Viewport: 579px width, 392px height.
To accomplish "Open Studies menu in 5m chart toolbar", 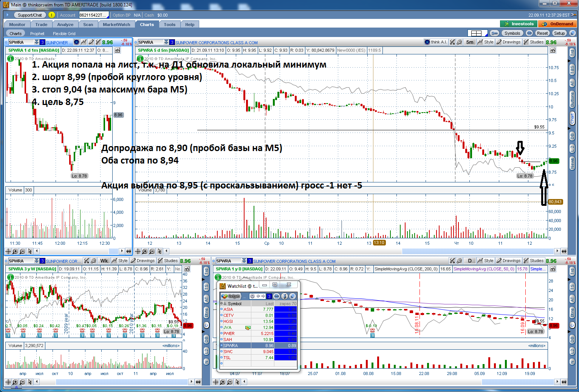I will coord(534,42).
